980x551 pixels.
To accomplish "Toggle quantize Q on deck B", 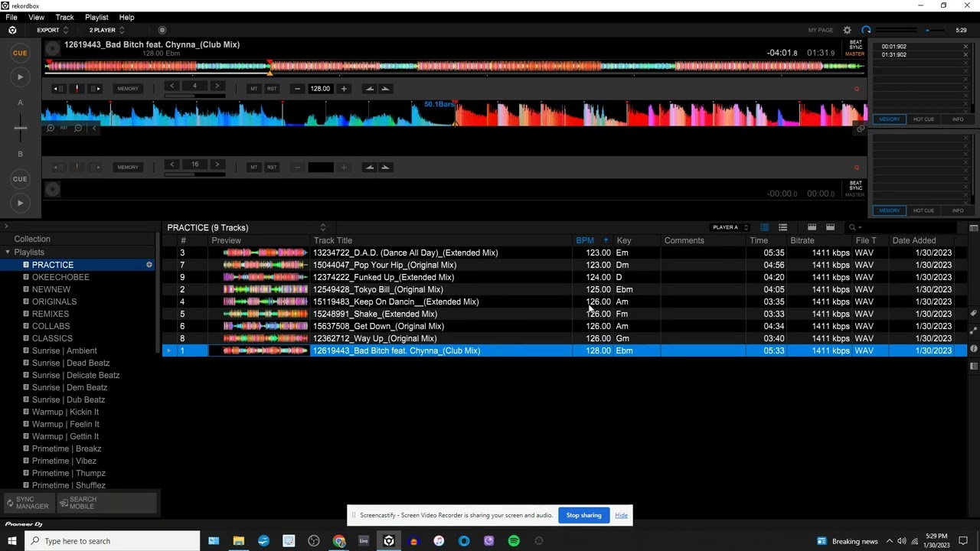I will click(857, 167).
